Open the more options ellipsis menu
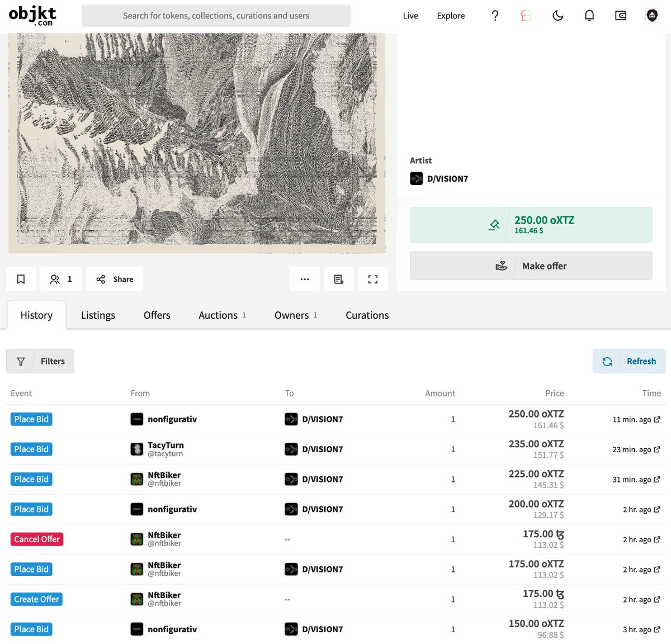The image size is (671, 644). tap(305, 279)
